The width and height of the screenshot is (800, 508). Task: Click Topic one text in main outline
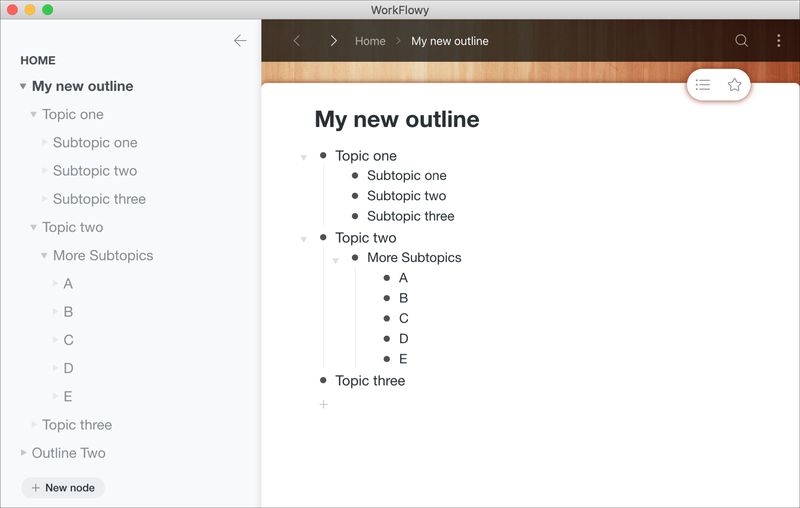point(366,156)
